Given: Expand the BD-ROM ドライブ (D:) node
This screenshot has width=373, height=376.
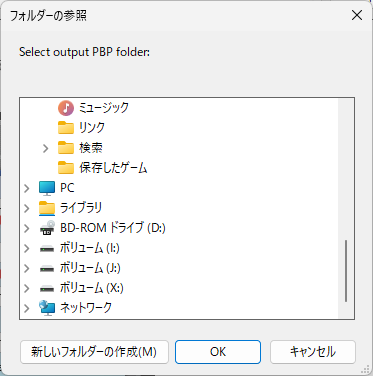Looking at the screenshot, I should tap(27, 228).
